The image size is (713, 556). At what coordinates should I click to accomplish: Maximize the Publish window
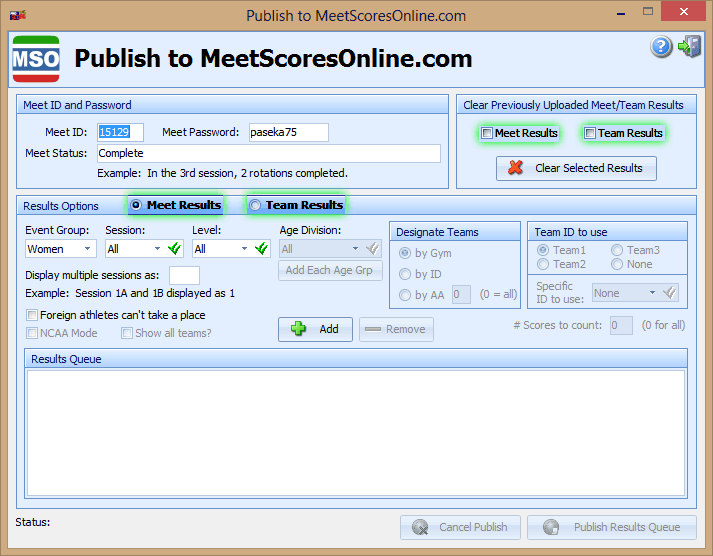click(x=648, y=11)
